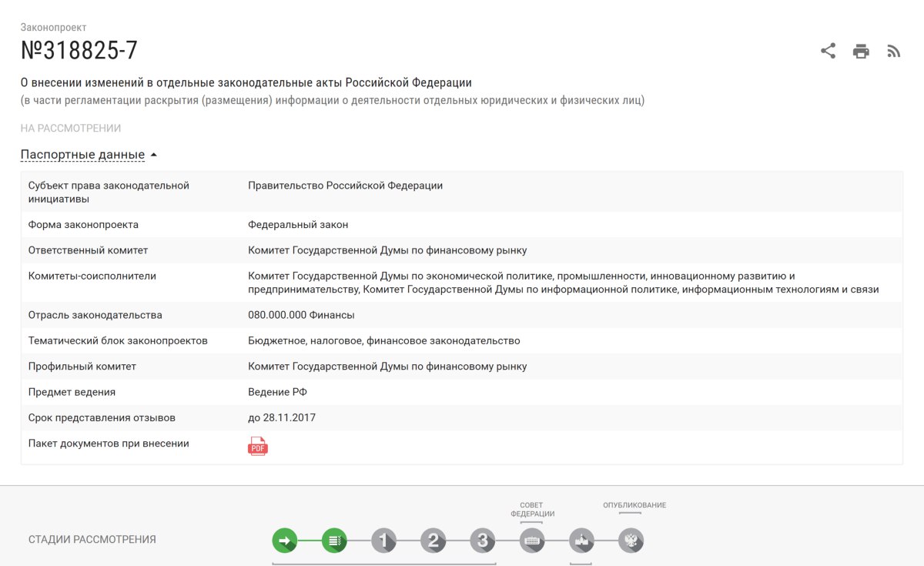Select the publication stage emblem icon

point(631,541)
